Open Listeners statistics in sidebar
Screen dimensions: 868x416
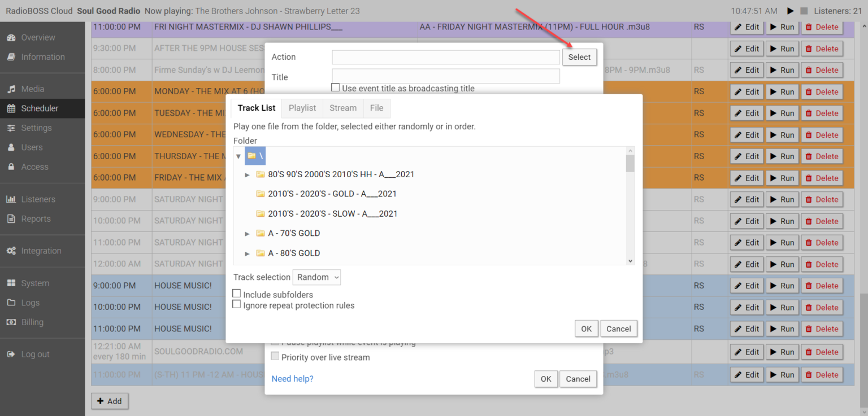coord(38,199)
